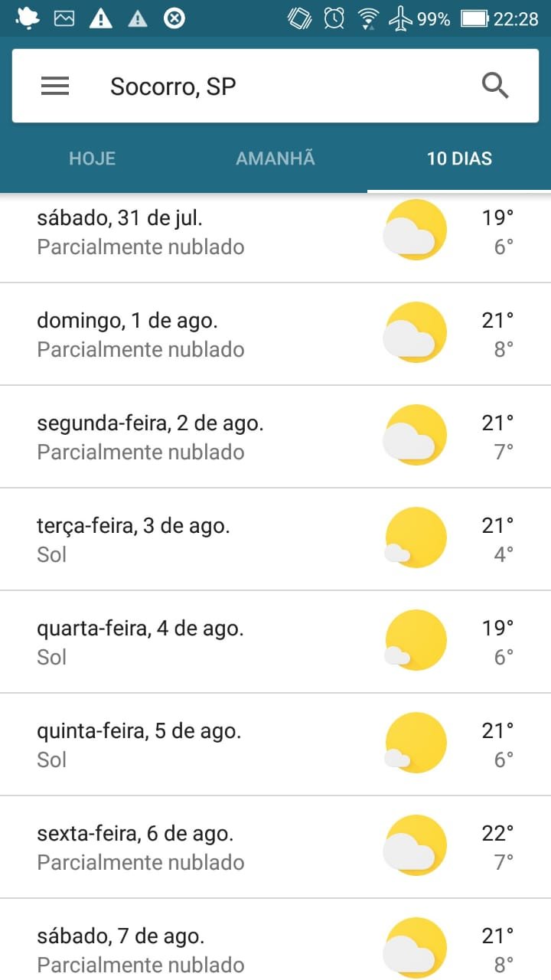The height and width of the screenshot is (980, 551).
Task: Expand the quarta-feira, 4 de ago. entry
Action: coord(191,642)
